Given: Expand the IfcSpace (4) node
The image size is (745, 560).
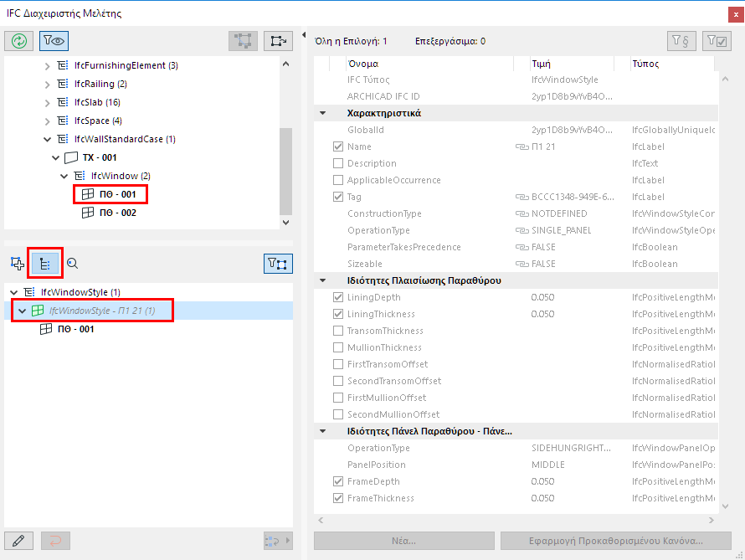Looking at the screenshot, I should pos(47,121).
